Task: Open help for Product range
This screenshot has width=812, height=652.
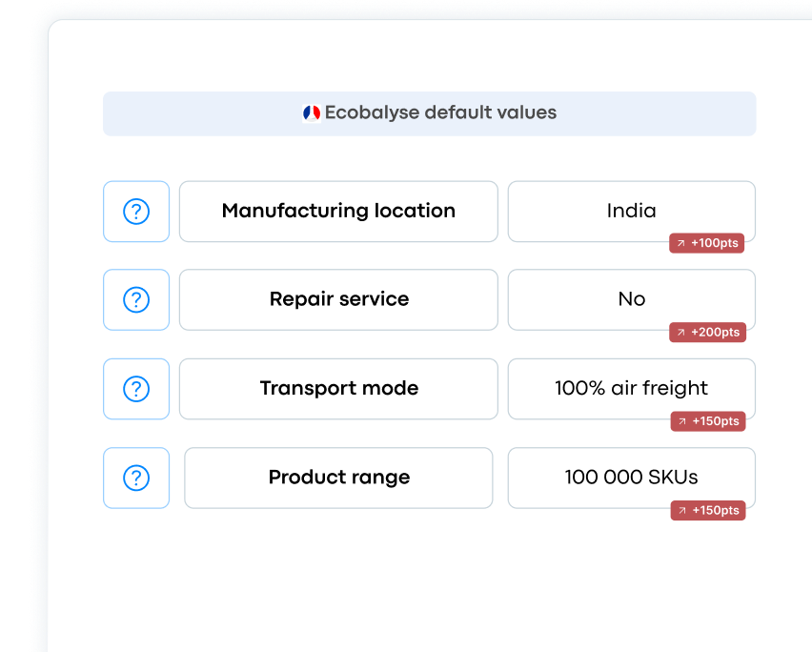Action: (x=136, y=478)
